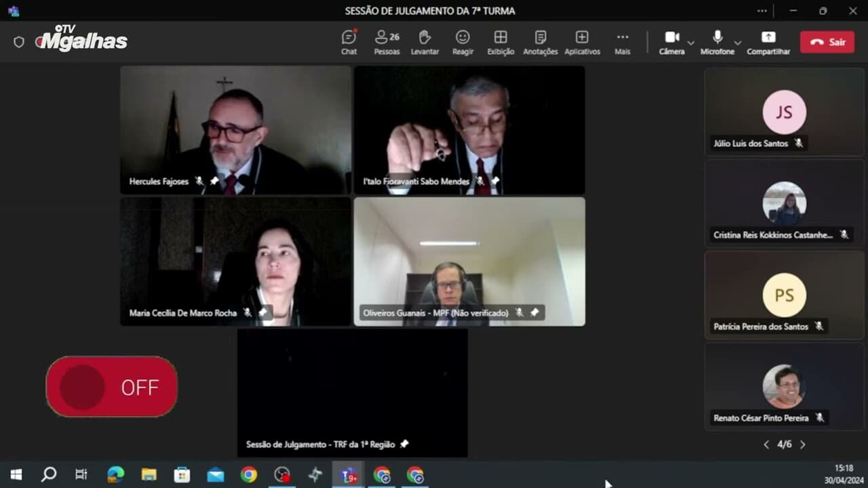
Task: Go to previous participants page
Action: (766, 445)
